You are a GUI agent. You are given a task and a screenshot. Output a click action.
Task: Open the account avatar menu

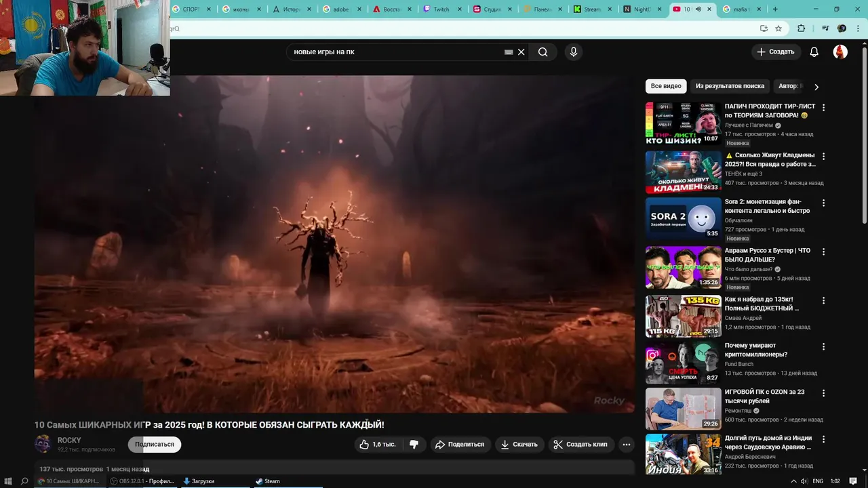point(840,52)
